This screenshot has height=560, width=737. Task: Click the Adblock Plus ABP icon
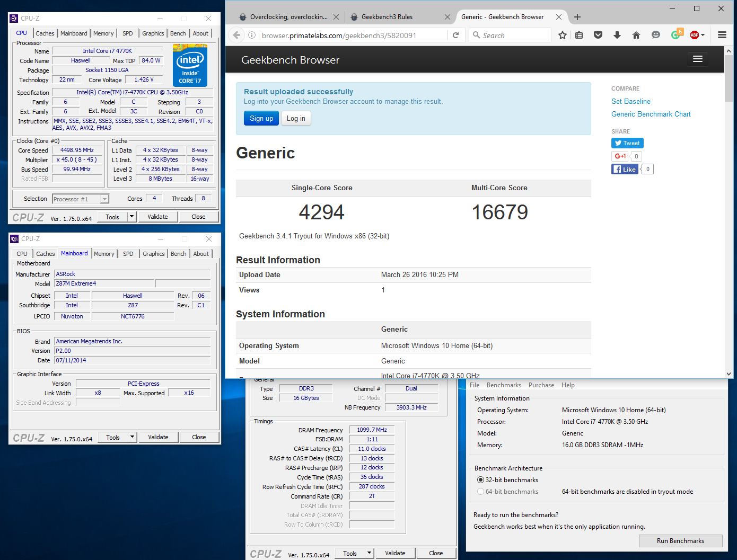695,35
